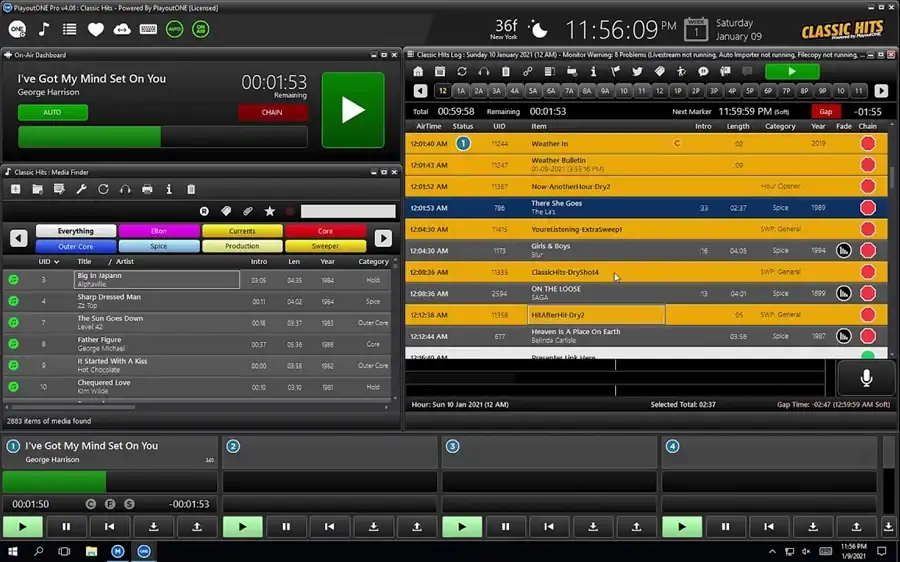
Task: Filter Media Finder by Elton category
Action: pos(159,231)
